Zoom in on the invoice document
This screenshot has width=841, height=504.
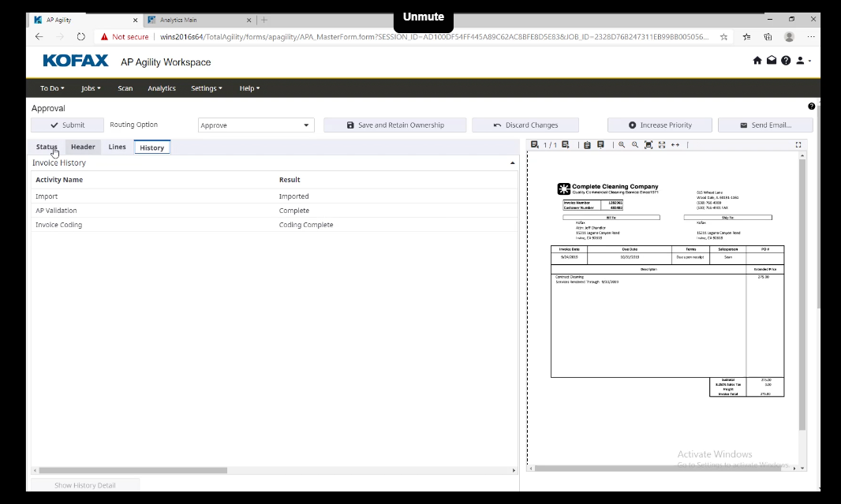[622, 145]
